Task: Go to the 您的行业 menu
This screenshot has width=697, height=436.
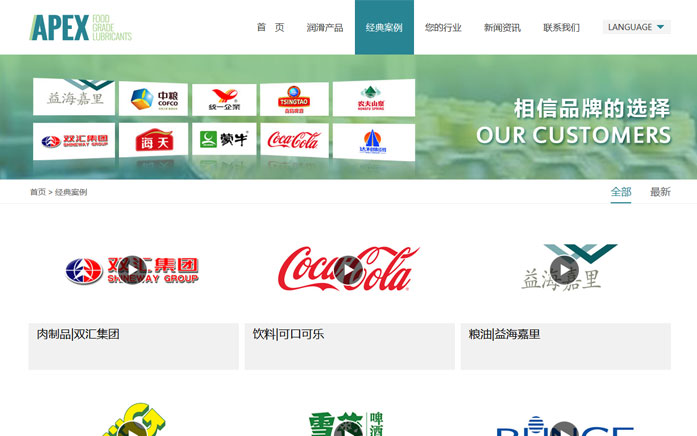Action: [x=443, y=28]
